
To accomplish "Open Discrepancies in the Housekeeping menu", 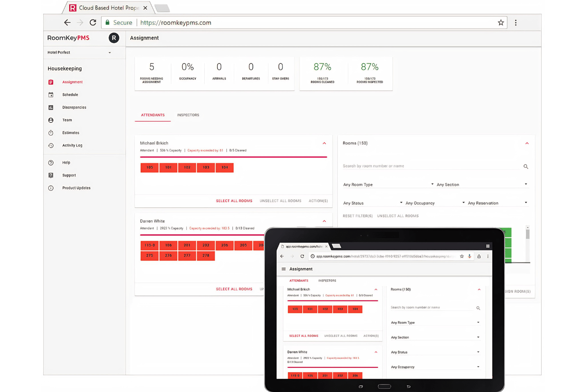I will (74, 108).
